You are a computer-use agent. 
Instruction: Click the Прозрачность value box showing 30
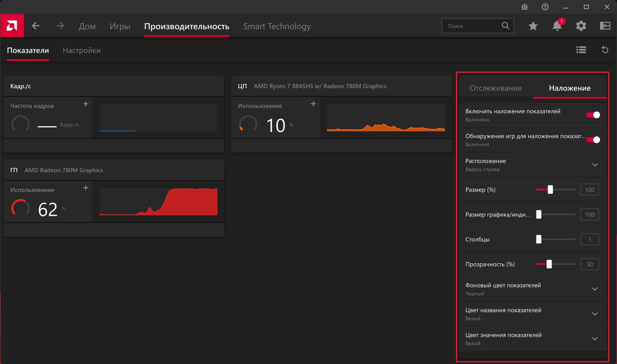click(x=590, y=264)
